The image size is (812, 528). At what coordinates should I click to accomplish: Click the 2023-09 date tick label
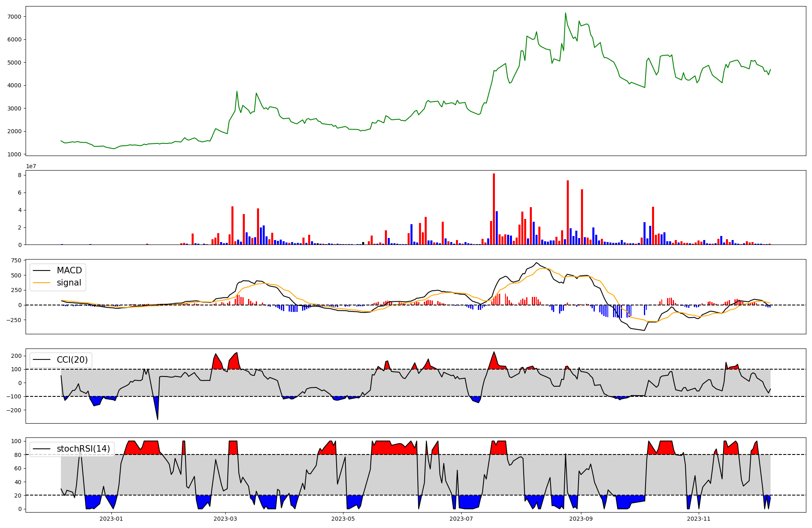(581, 519)
